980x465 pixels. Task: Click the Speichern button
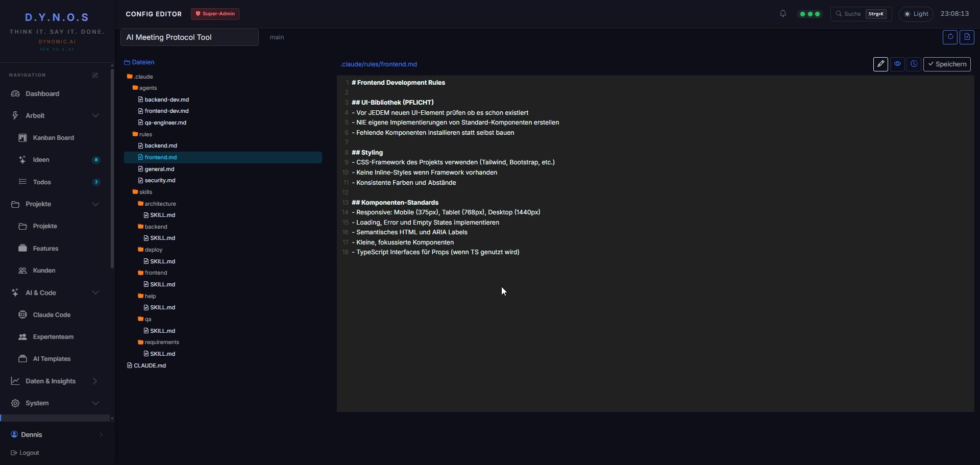click(x=947, y=64)
